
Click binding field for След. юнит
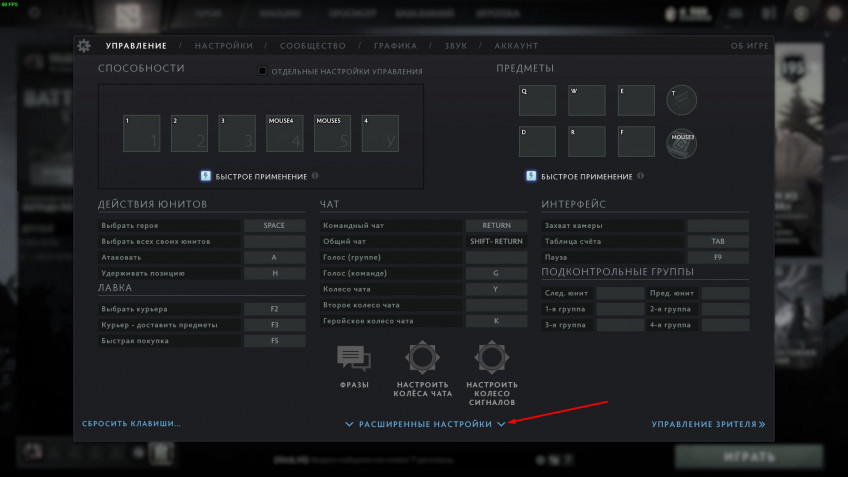620,293
